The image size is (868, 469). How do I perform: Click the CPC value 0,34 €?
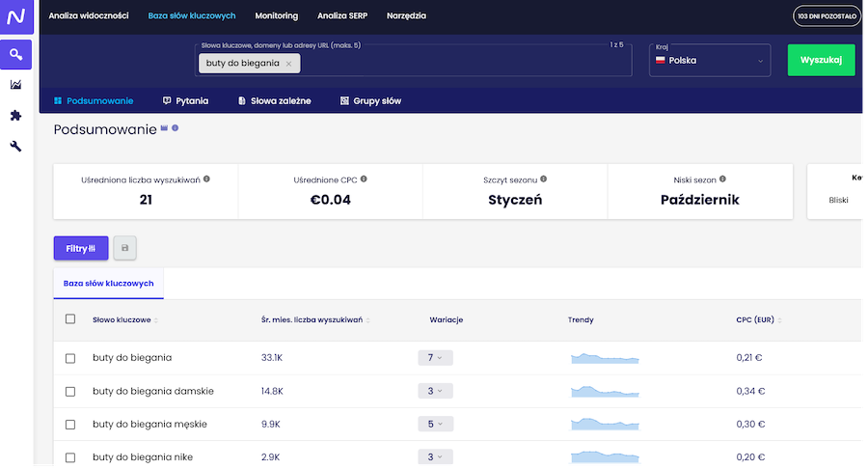[750, 391]
